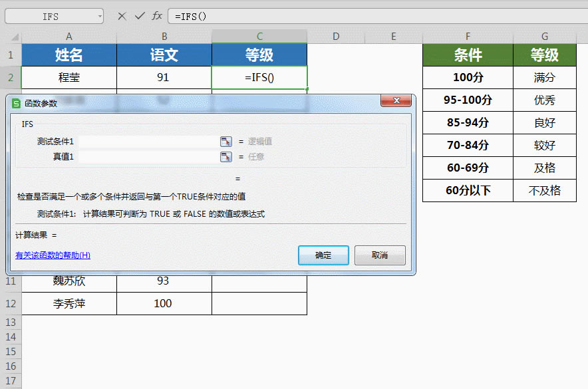Click the cell containing 魏苏欣

(x=69, y=284)
